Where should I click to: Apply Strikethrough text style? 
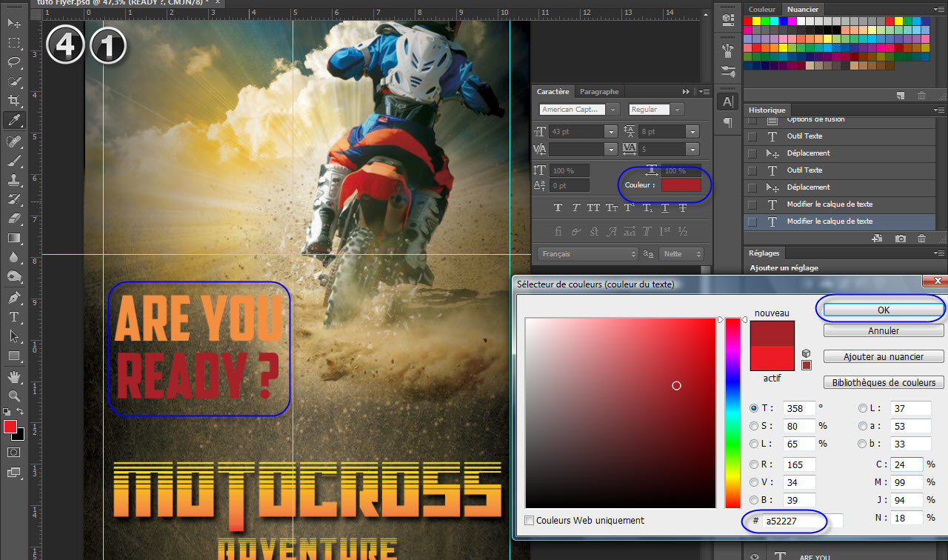(x=683, y=208)
